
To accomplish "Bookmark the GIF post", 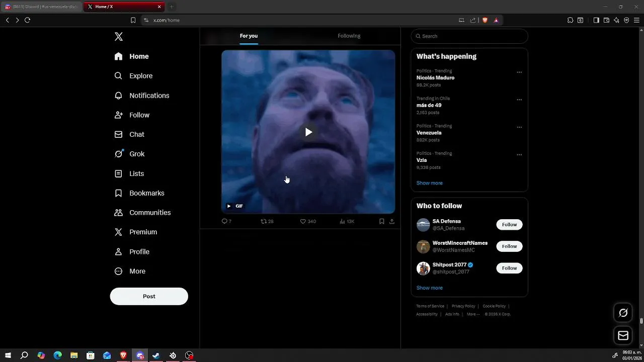I will pos(382,221).
